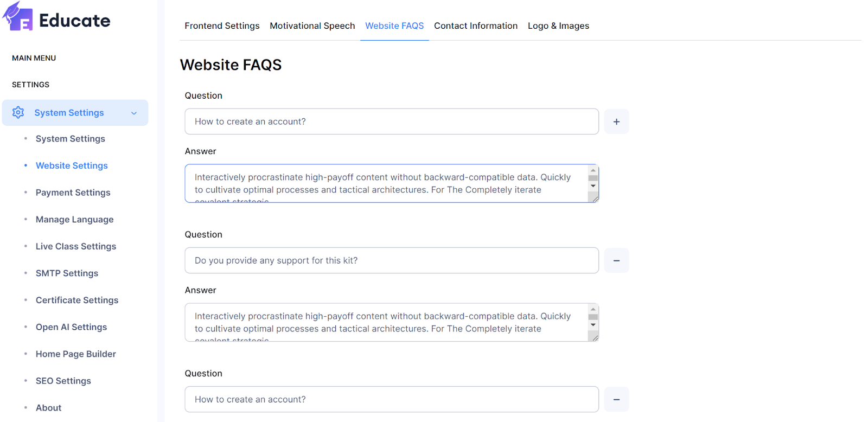The width and height of the screenshot is (868, 422).
Task: Add a new FAQ with plus button
Action: (x=616, y=122)
